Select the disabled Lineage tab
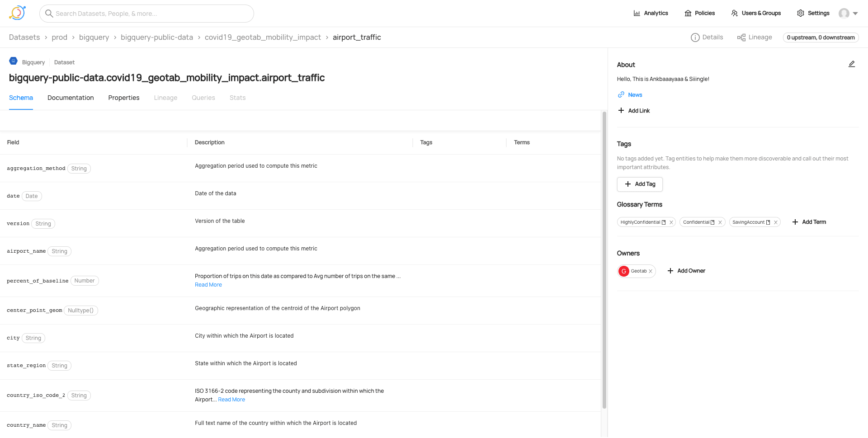 tap(165, 98)
